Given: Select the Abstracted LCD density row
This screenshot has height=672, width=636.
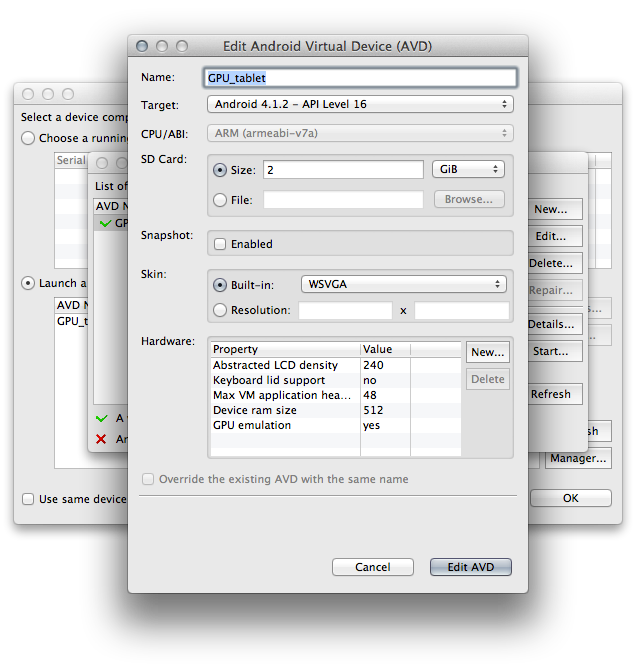Looking at the screenshot, I should click(285, 365).
